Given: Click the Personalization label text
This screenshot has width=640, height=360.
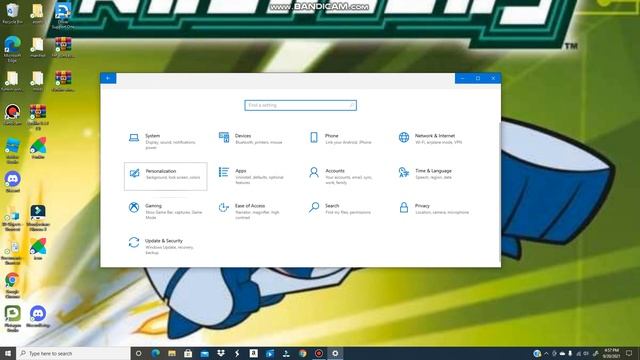Looking at the screenshot, I should [x=161, y=171].
